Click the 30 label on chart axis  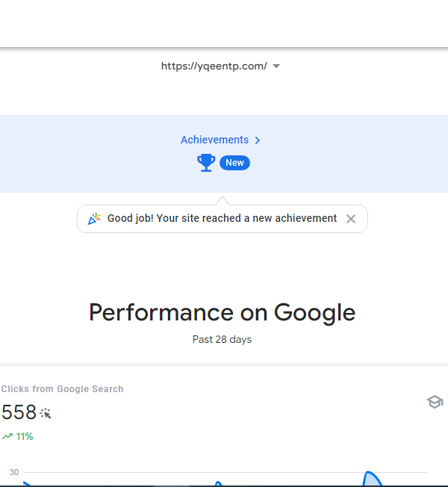click(14, 472)
